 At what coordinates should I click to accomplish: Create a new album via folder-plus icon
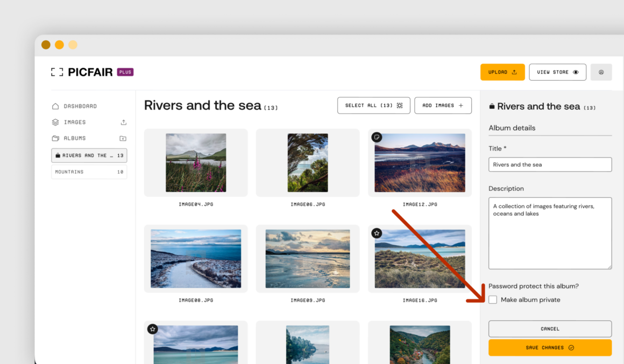(123, 138)
